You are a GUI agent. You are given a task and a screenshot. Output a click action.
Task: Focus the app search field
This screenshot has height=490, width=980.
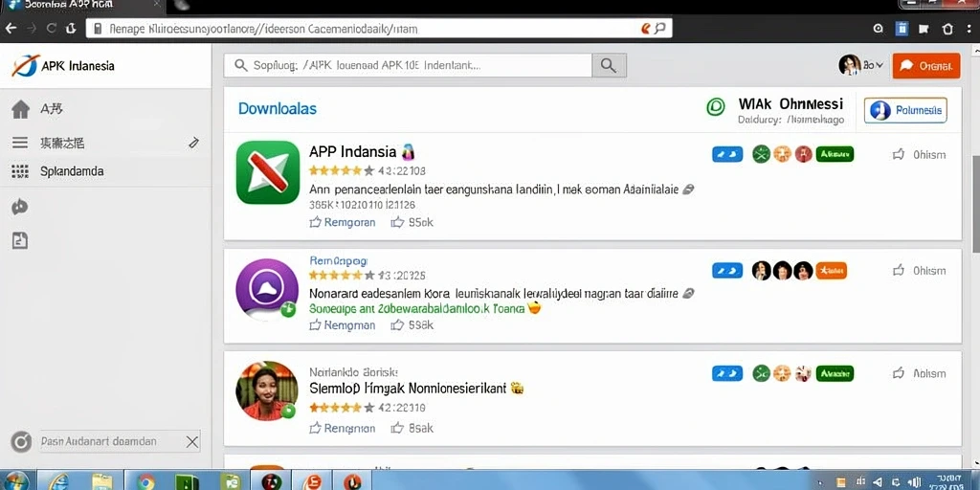tap(408, 65)
